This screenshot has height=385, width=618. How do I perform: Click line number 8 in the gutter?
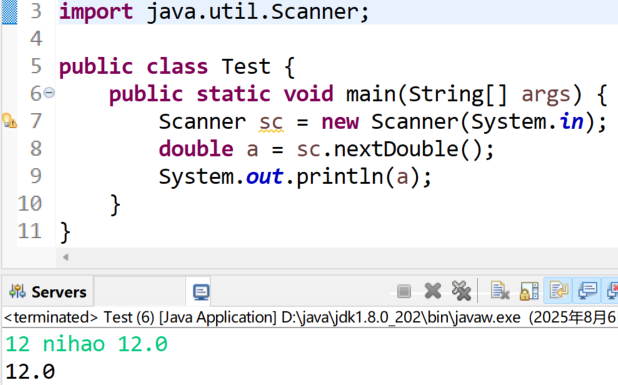pos(36,149)
